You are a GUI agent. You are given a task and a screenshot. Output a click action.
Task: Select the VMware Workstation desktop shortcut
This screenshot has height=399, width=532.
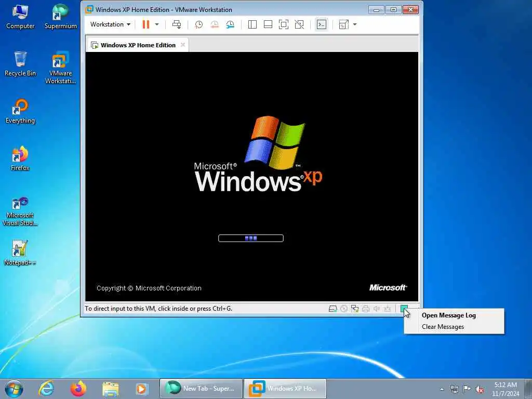coord(60,68)
